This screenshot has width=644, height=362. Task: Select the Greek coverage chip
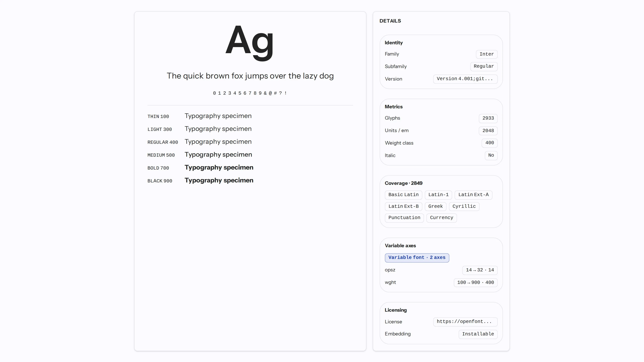(435, 206)
